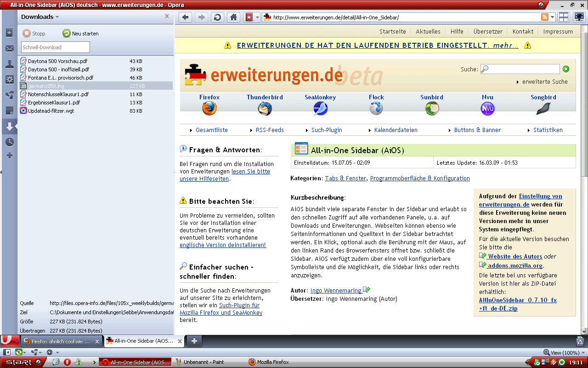
Task: Close the Downloads panel
Action: pyautogui.click(x=167, y=16)
